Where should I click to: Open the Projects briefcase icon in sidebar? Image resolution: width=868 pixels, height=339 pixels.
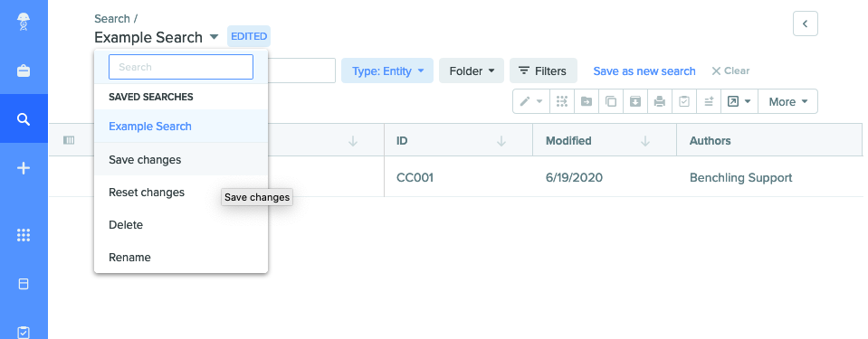point(24,71)
